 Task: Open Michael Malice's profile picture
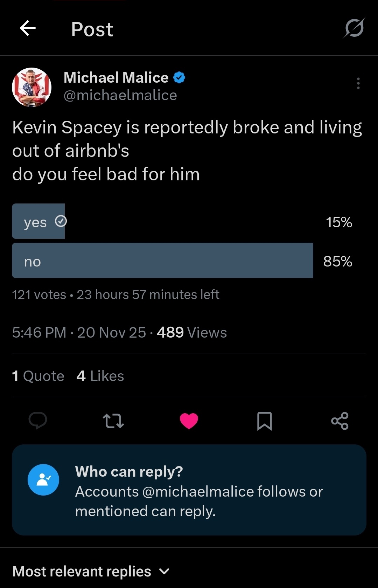point(32,87)
